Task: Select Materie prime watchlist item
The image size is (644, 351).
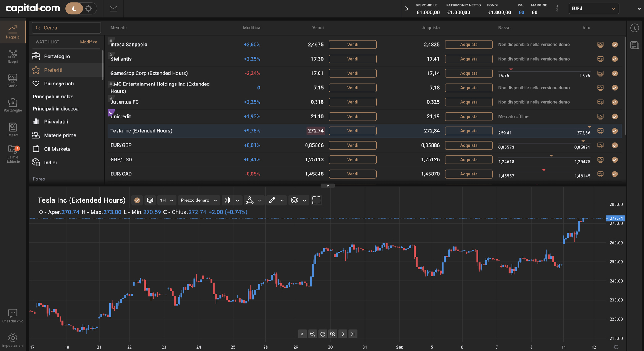Action: [60, 135]
